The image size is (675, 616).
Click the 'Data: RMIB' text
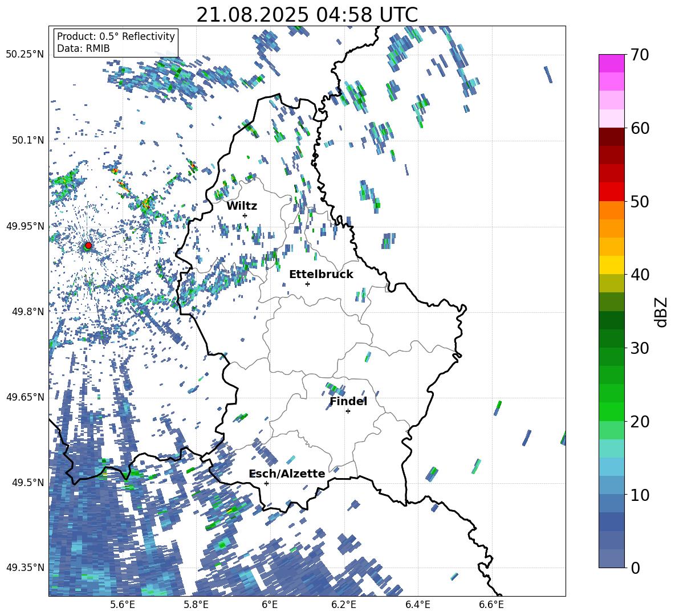83,48
